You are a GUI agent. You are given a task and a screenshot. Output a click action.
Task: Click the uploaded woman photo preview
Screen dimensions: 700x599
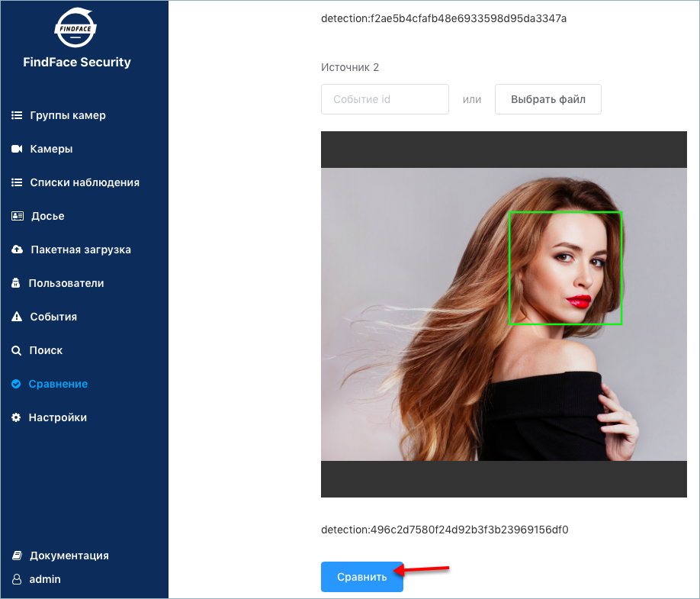tap(503, 314)
